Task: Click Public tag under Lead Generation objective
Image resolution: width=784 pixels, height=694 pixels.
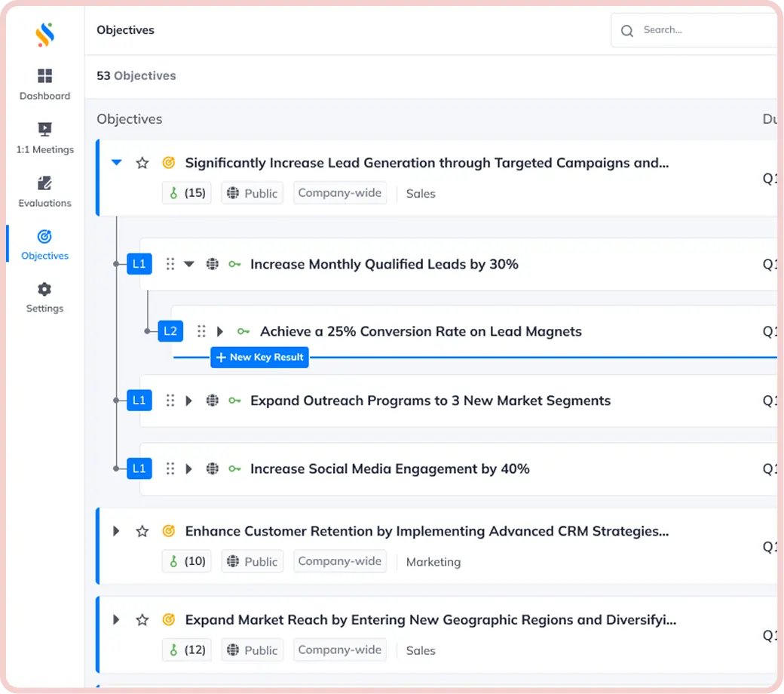Action: (x=252, y=193)
